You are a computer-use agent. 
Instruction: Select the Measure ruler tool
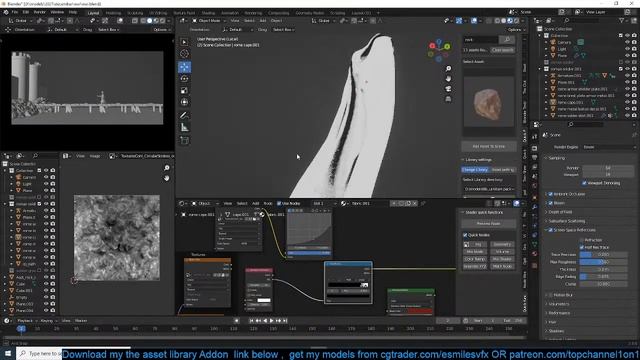click(x=184, y=128)
